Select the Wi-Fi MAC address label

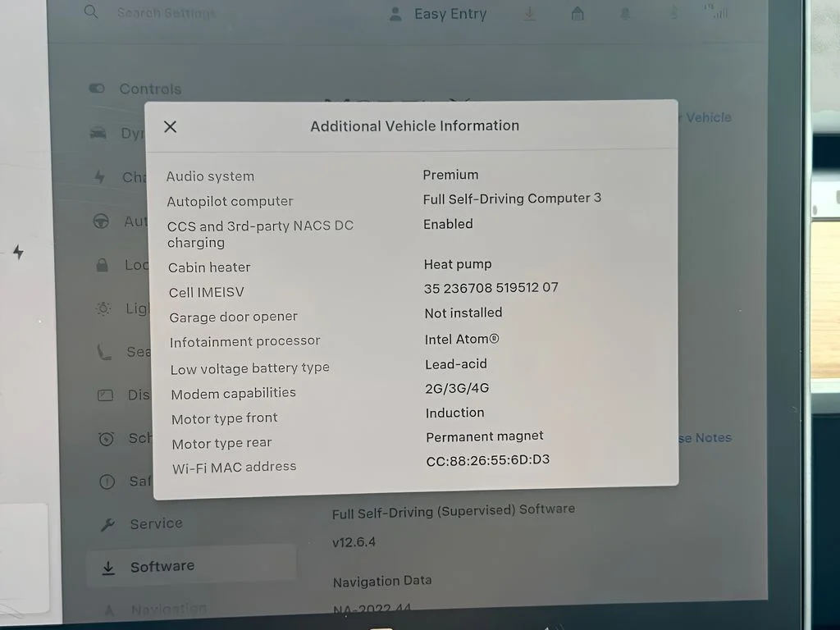coord(234,468)
